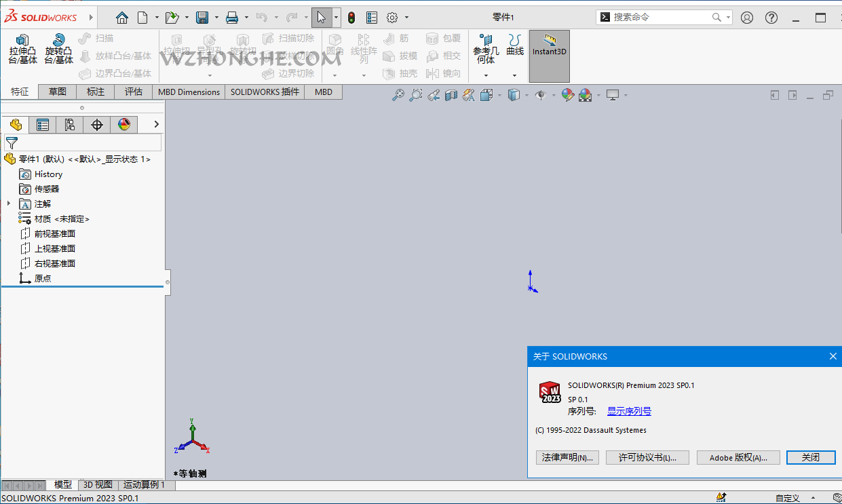Select the 整屏显示全图 zoom-to-fit icon
This screenshot has width=842, height=504.
399,95
